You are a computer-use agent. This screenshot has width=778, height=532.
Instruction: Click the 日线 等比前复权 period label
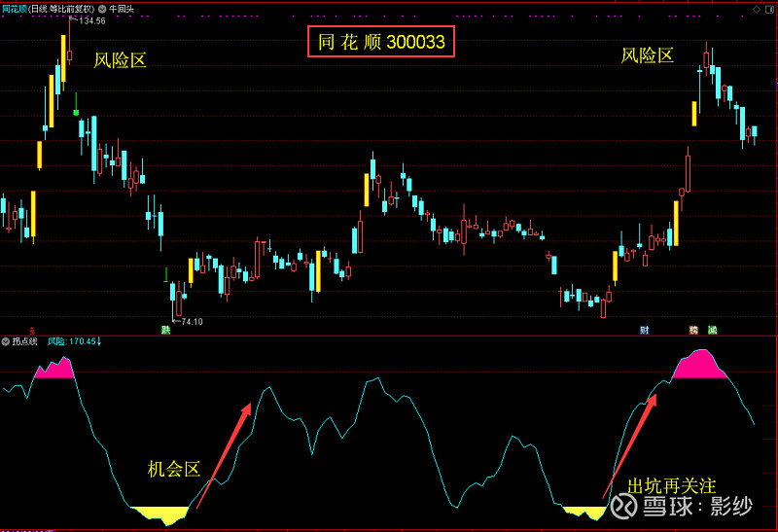61,9
